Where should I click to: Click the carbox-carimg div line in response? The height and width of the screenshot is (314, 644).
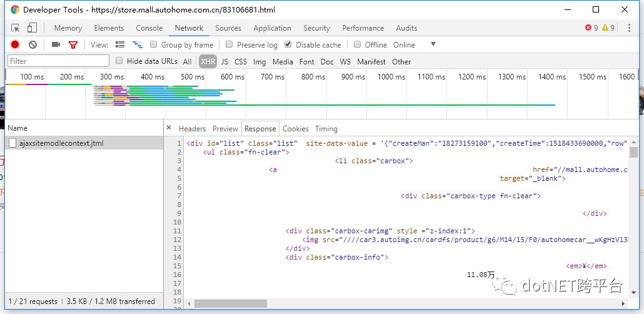coord(380,231)
